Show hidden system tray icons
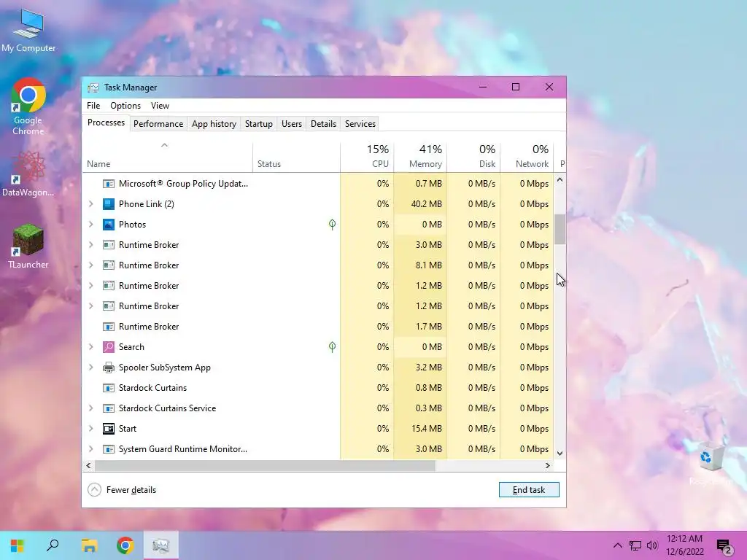The image size is (747, 560). click(617, 545)
